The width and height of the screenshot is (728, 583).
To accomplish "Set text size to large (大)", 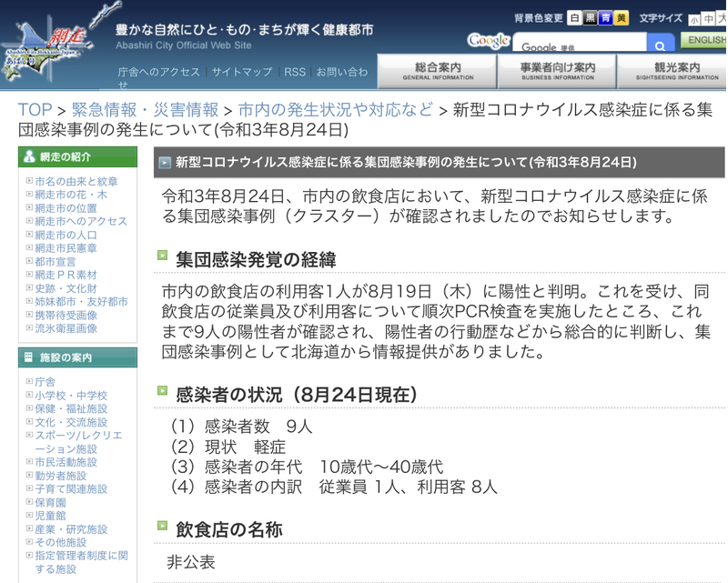I will 723,19.
